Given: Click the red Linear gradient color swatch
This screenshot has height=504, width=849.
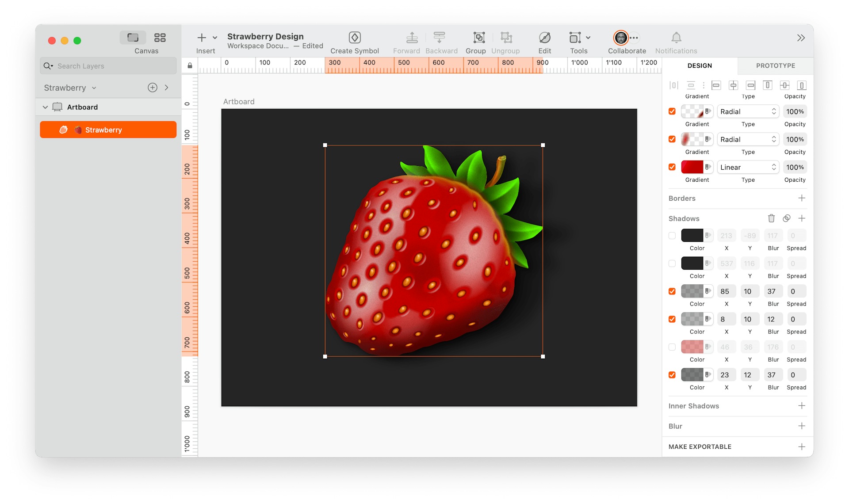Looking at the screenshot, I should coord(692,167).
